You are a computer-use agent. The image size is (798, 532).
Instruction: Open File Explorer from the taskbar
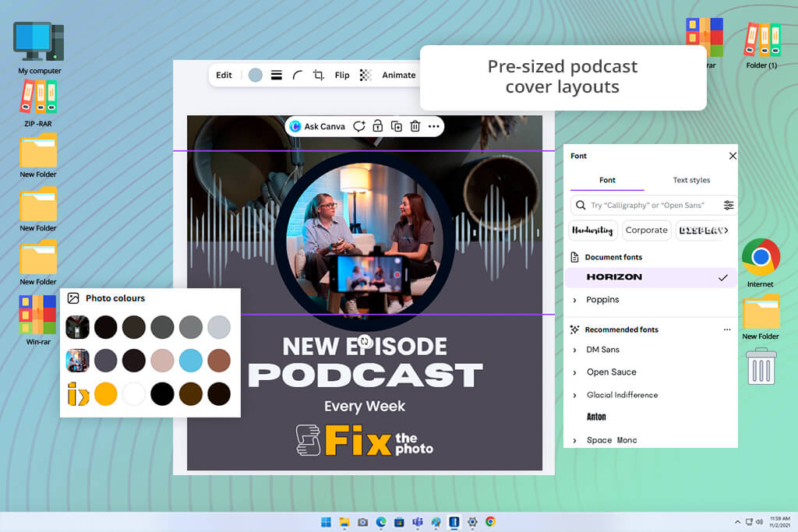[x=344, y=522]
